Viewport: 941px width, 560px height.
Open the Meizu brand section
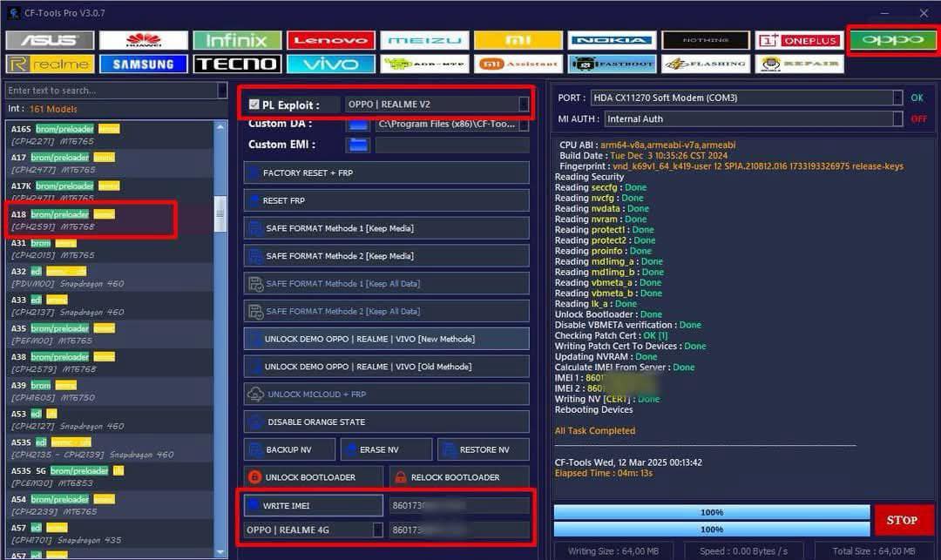click(424, 40)
